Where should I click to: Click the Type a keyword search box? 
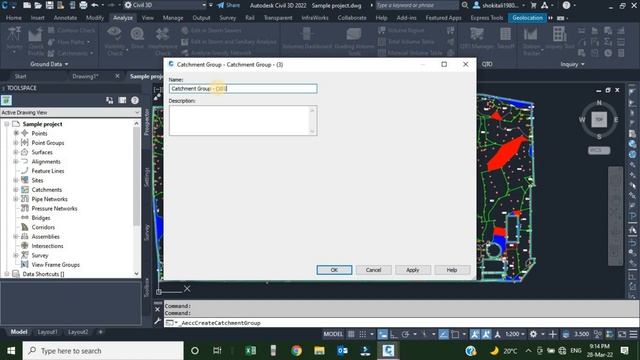pyautogui.click(x=417, y=5)
